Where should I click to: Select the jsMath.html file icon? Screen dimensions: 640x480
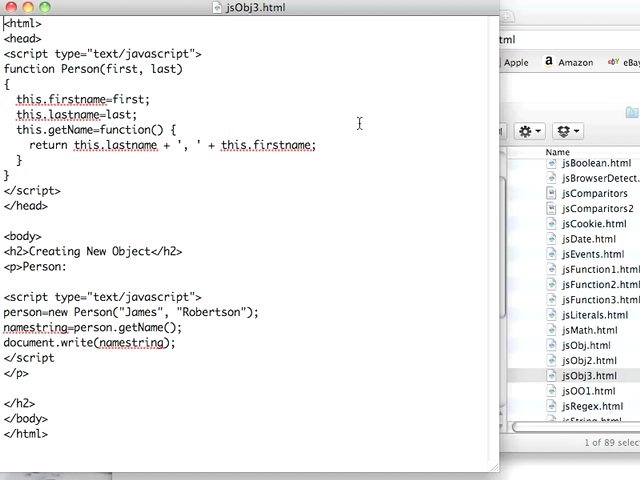click(551, 330)
